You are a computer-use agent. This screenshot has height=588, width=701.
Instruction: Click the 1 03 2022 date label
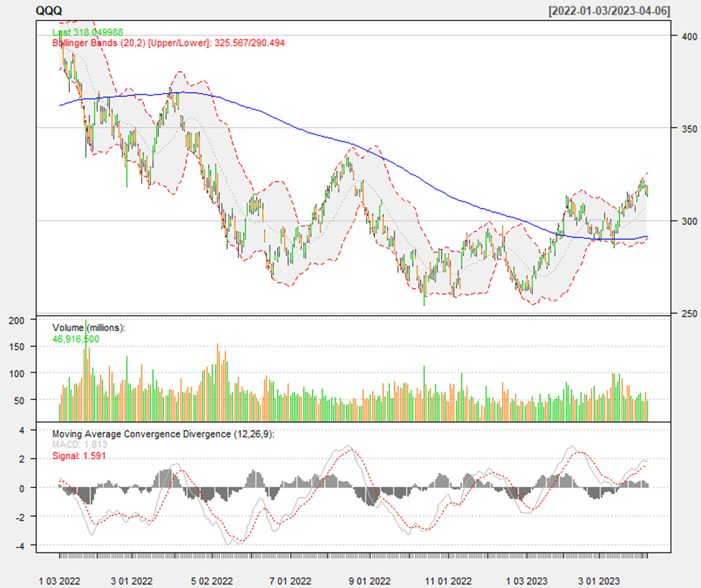pos(59,581)
